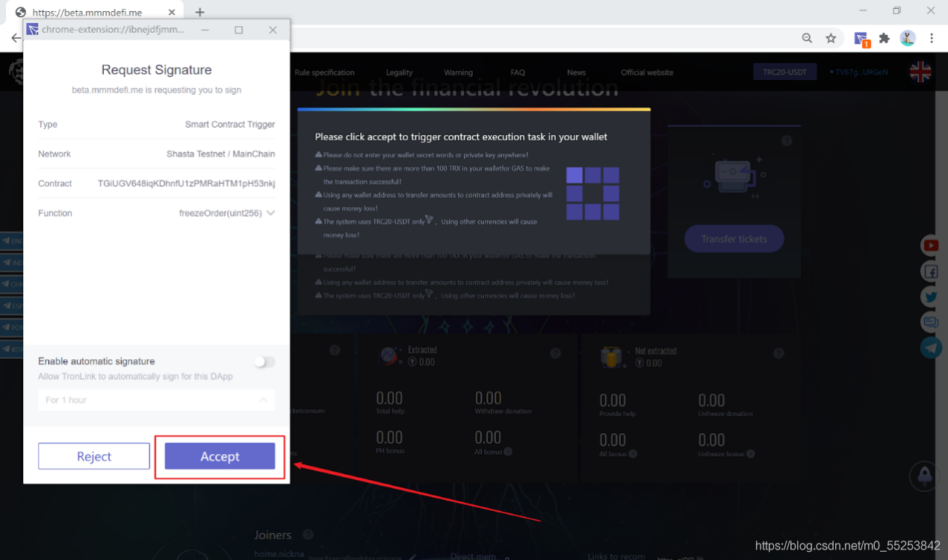Click the All bonus info icon in Extracted panel
This screenshot has height=560, width=948.
[508, 452]
